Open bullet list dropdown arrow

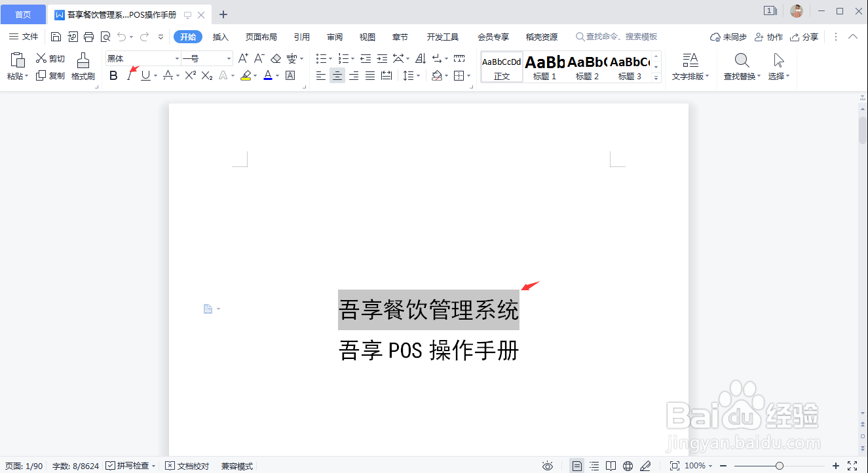(330, 58)
